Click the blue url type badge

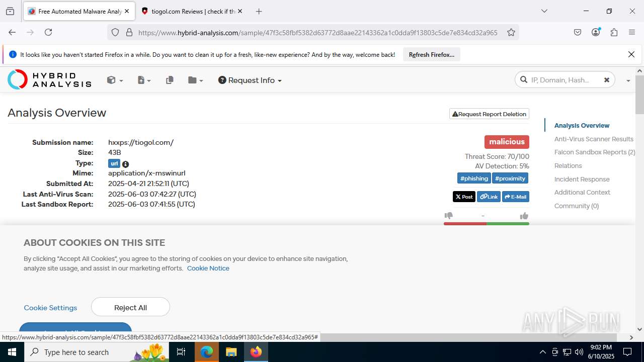114,163
